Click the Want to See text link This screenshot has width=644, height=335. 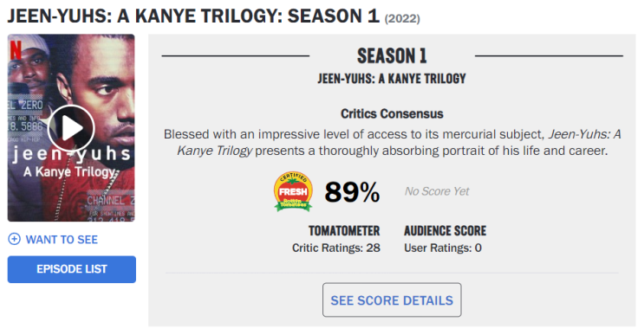click(62, 240)
